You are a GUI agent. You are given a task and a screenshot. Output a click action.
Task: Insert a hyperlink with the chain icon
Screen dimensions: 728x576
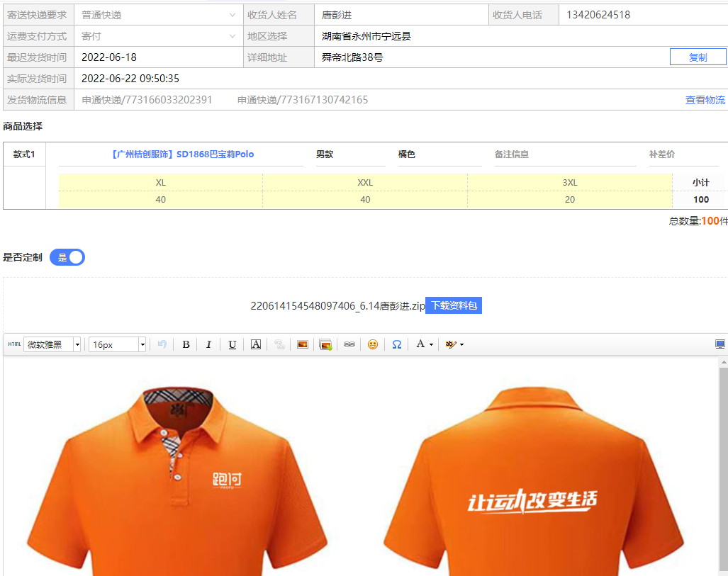pos(349,344)
